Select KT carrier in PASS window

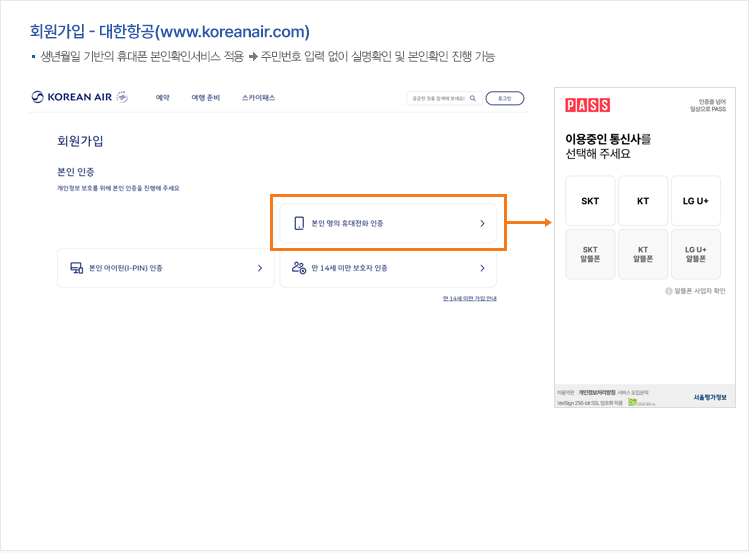[x=643, y=201]
